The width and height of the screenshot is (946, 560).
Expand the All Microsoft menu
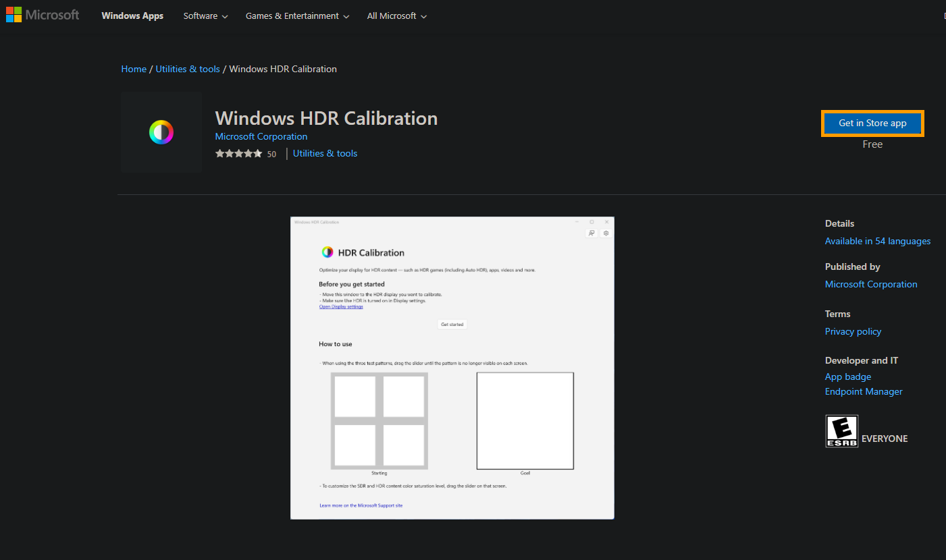[397, 16]
